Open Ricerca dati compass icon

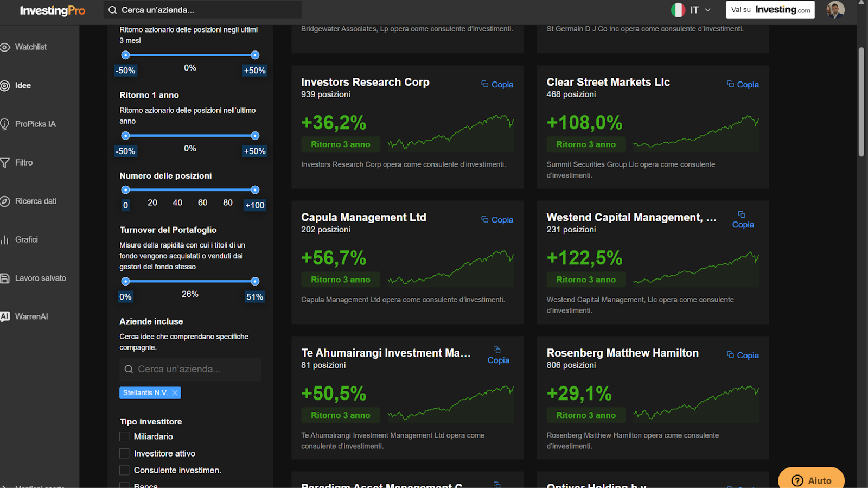[5, 201]
